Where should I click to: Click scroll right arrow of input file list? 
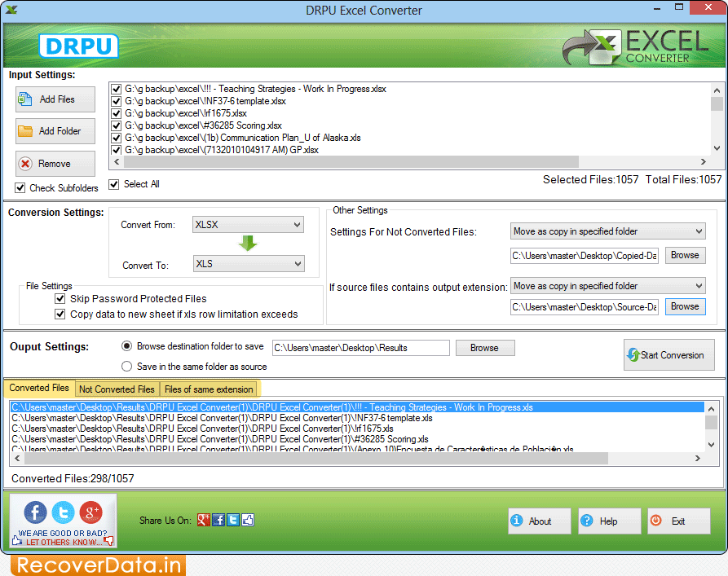pos(704,162)
